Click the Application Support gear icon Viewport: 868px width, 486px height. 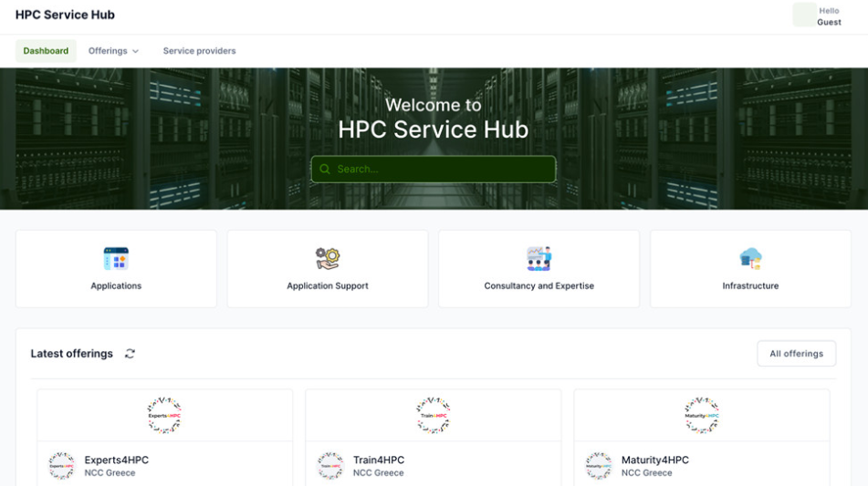328,259
